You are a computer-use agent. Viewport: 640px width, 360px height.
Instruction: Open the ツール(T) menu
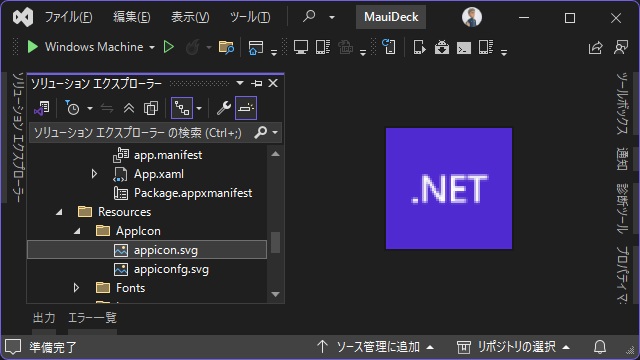coord(250,17)
